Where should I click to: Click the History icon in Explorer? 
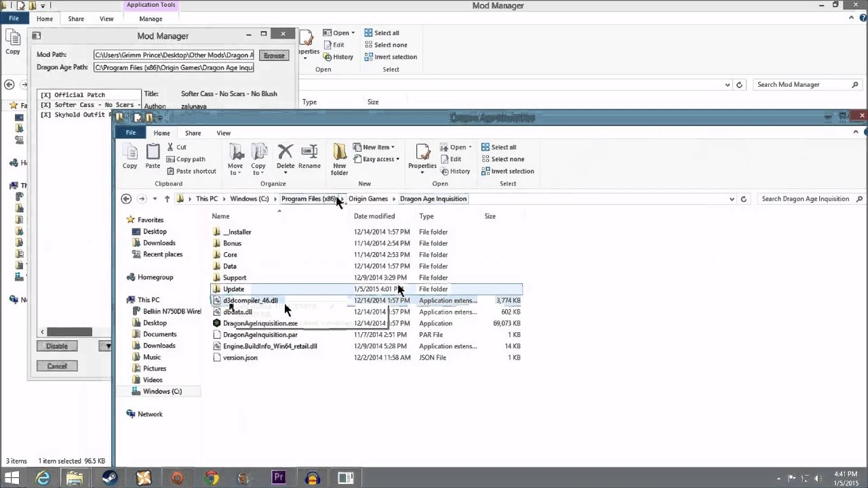click(x=460, y=171)
